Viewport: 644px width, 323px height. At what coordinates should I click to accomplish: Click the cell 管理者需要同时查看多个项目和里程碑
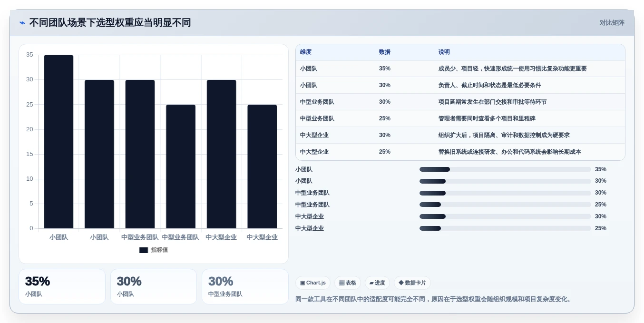tap(487, 118)
